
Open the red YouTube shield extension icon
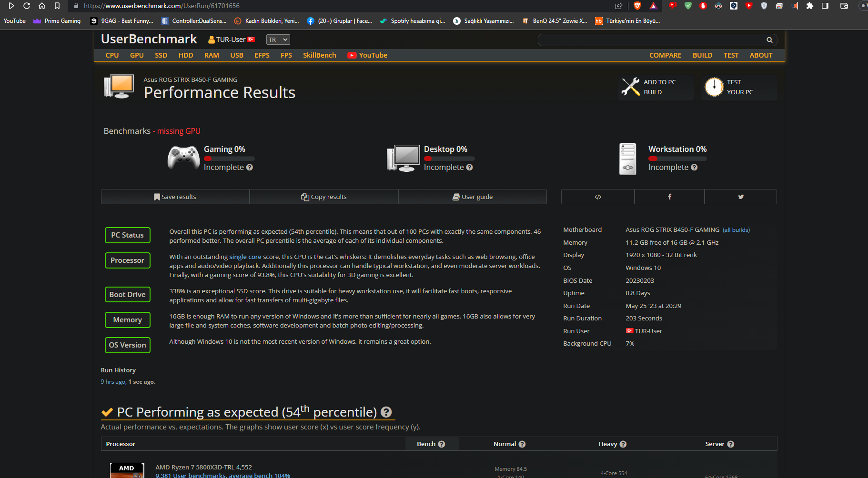click(x=749, y=6)
